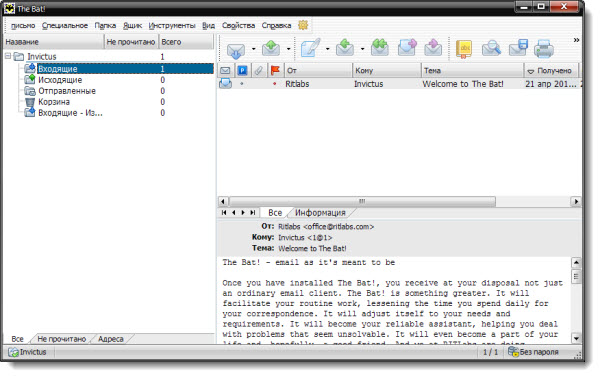600x377 pixels.
Task: Open the Вид menu
Action: click(x=209, y=25)
